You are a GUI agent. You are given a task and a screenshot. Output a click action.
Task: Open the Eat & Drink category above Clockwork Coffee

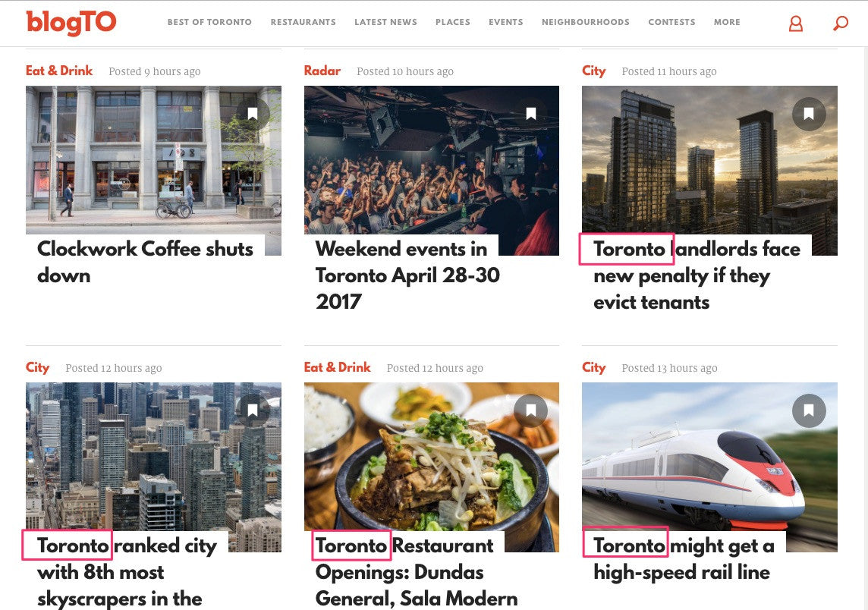pyautogui.click(x=59, y=71)
